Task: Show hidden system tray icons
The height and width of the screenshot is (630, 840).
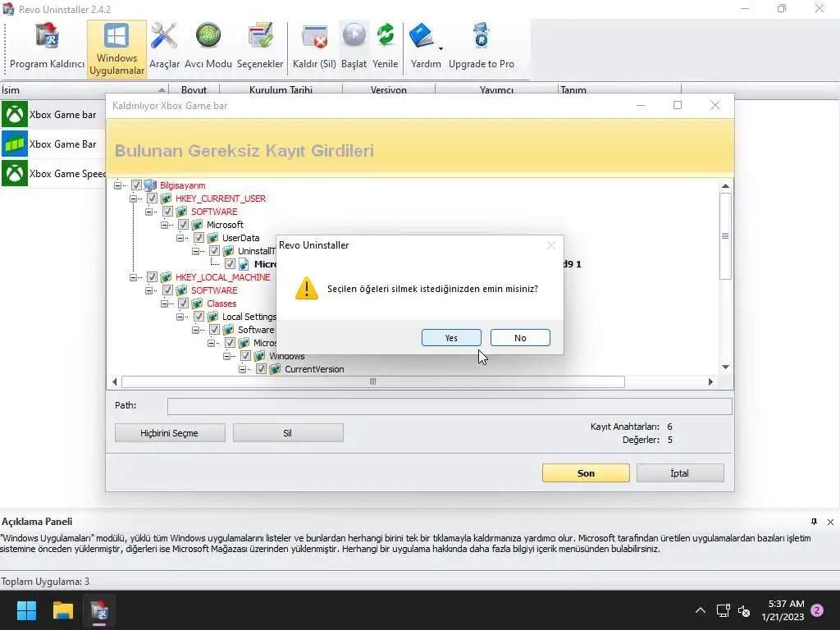Action: (701, 610)
